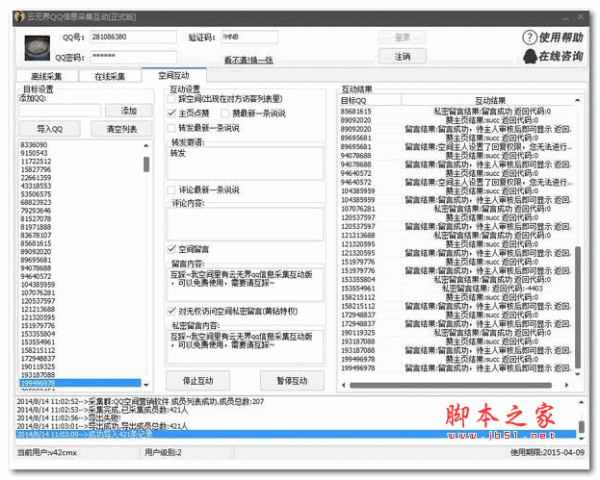Select result row 85681615

coord(455,111)
